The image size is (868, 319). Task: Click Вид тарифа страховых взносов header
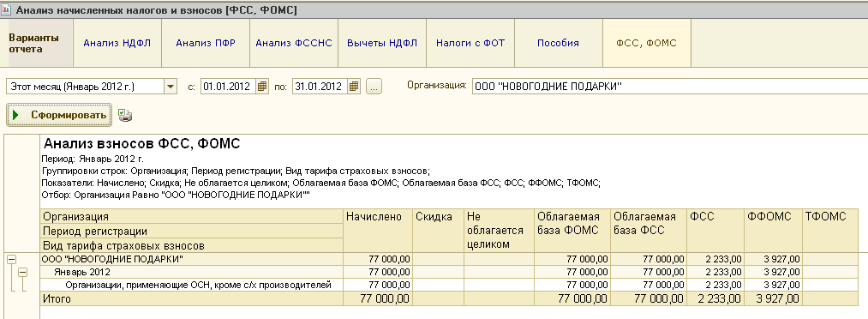pyautogui.click(x=192, y=245)
